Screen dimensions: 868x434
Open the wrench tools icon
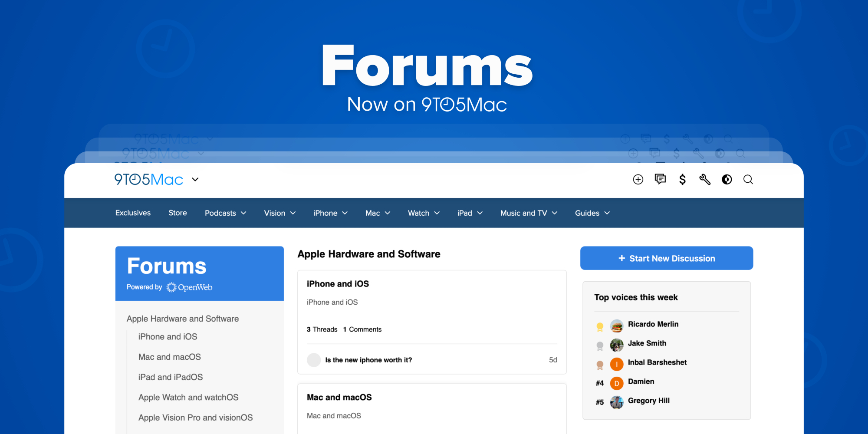click(704, 179)
